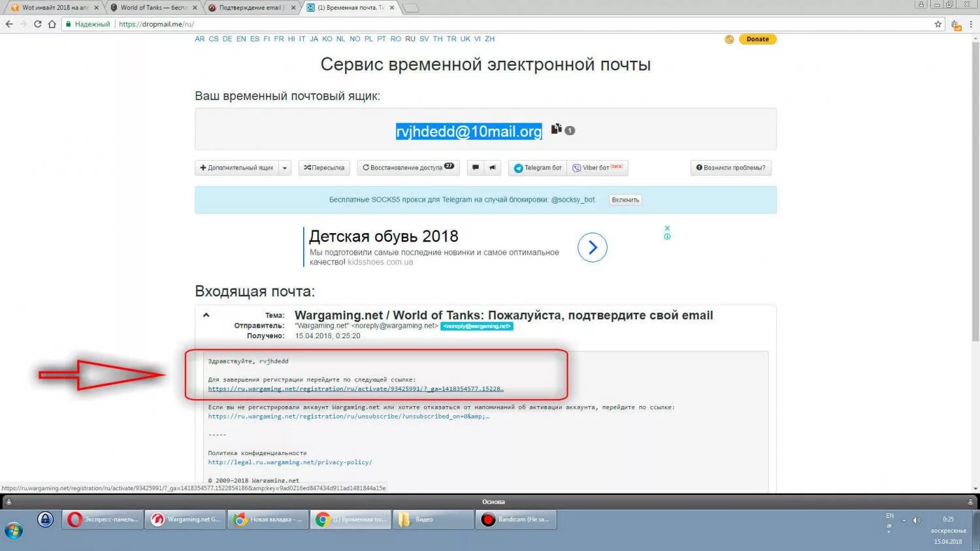980x551 pixels.
Task: Open the Telegram bot button
Action: click(x=538, y=168)
